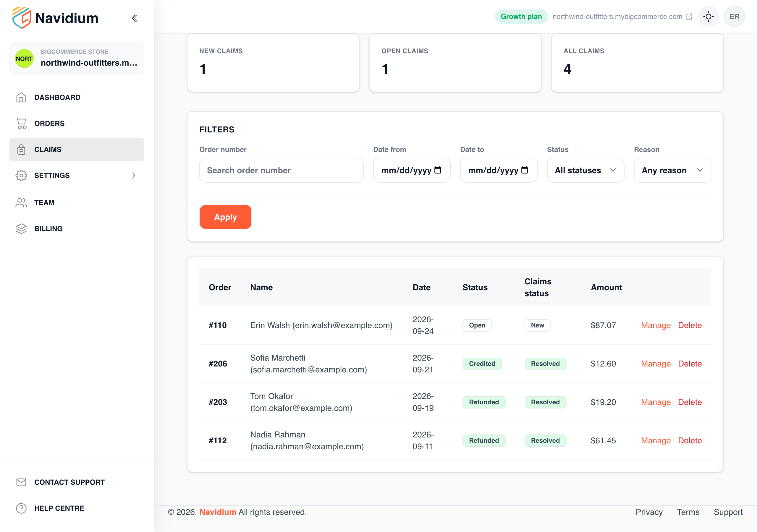Screen dimensions: 757x532
Task: Collapse the sidebar with double-chevron icon
Action: pyautogui.click(x=135, y=18)
